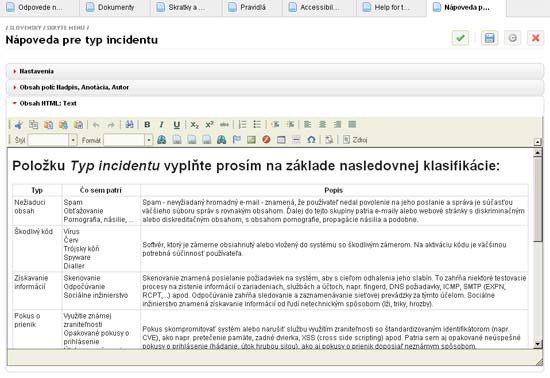Click the editor scrollbar down arrow
The width and height of the screenshot is (550, 378).
(537, 344)
